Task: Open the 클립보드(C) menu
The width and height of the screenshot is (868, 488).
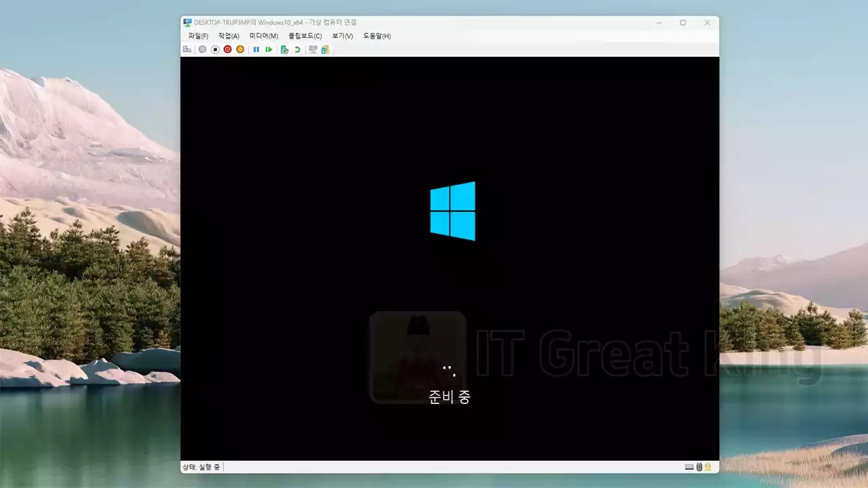Action: [x=305, y=36]
